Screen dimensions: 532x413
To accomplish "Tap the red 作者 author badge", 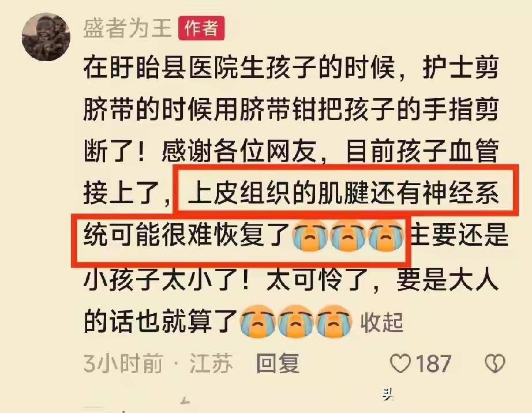I will coord(201,28).
